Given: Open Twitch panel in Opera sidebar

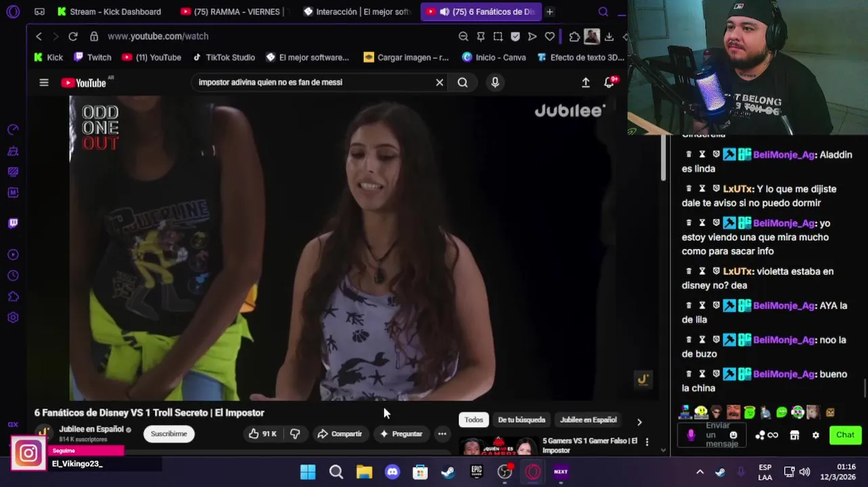Looking at the screenshot, I should [x=13, y=223].
